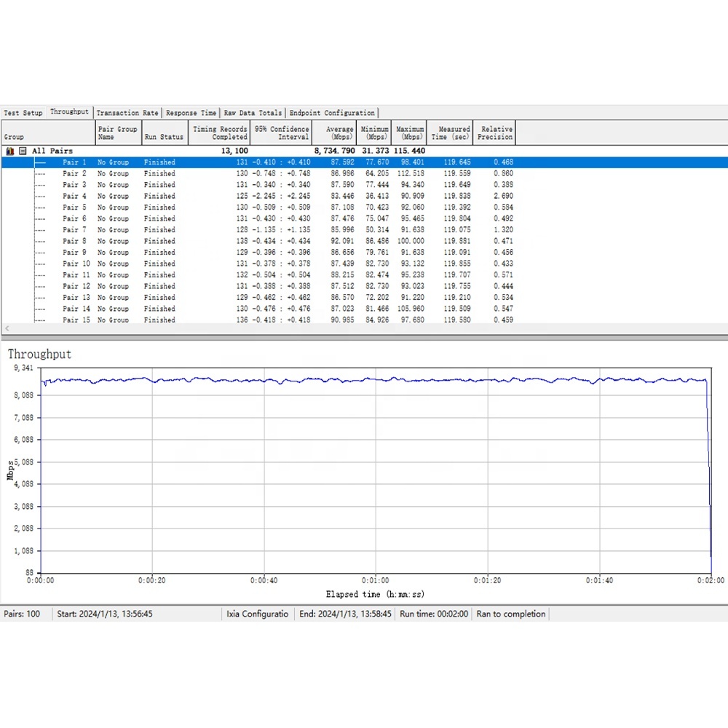This screenshot has height=728, width=728.
Task: Click the Maximum (Mbps) column header
Action: pyautogui.click(x=409, y=132)
